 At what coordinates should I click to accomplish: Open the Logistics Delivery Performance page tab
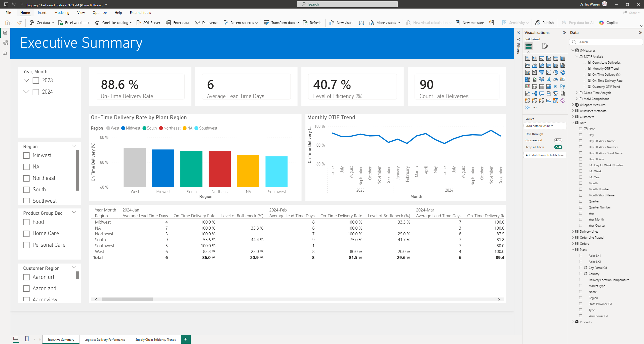(x=104, y=339)
